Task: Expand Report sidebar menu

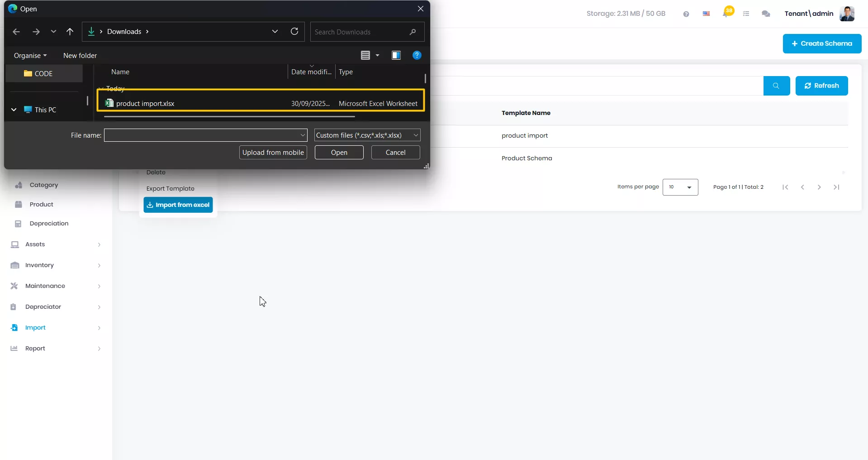Action: (x=56, y=349)
